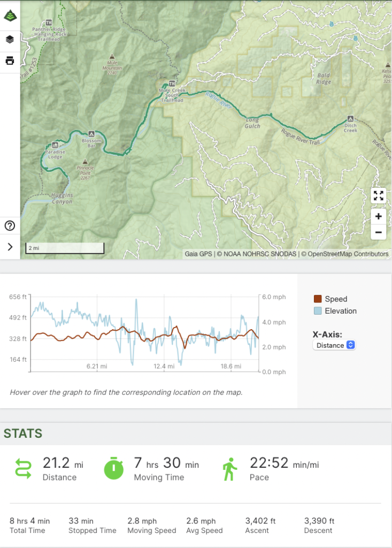Screen dimensions: 392x548
Task: Zoom out on the map
Action: coord(378,232)
